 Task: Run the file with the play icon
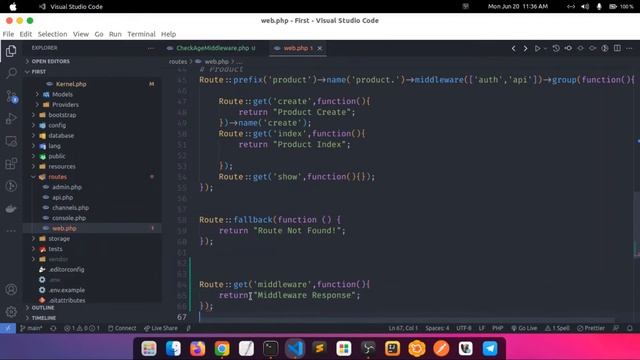(x=538, y=48)
